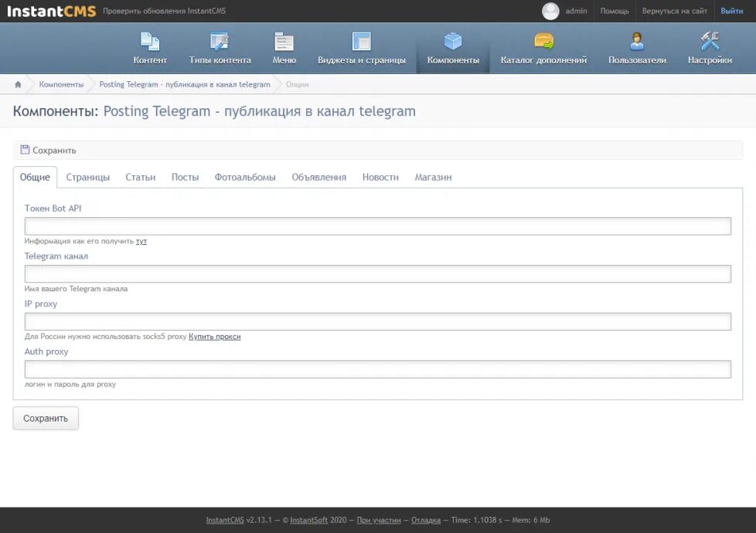Viewport: 756px width, 533px height.
Task: Click the При участии footer link
Action: pyautogui.click(x=379, y=520)
